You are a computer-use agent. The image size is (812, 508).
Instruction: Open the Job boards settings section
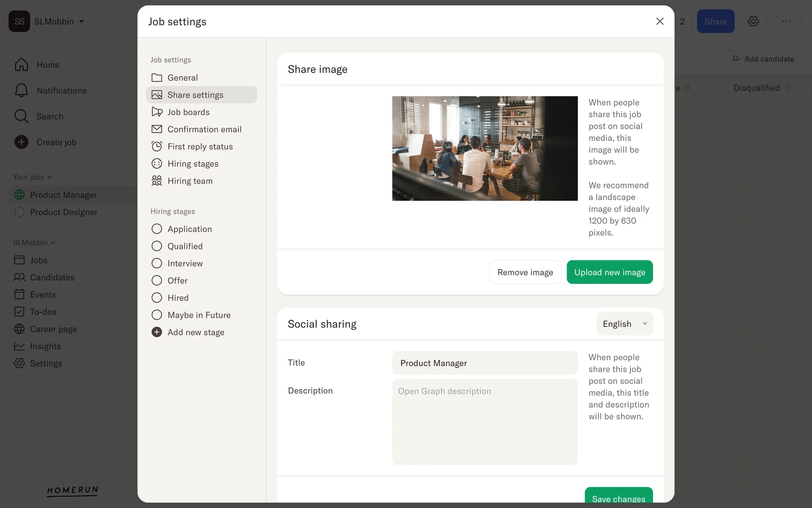189,112
